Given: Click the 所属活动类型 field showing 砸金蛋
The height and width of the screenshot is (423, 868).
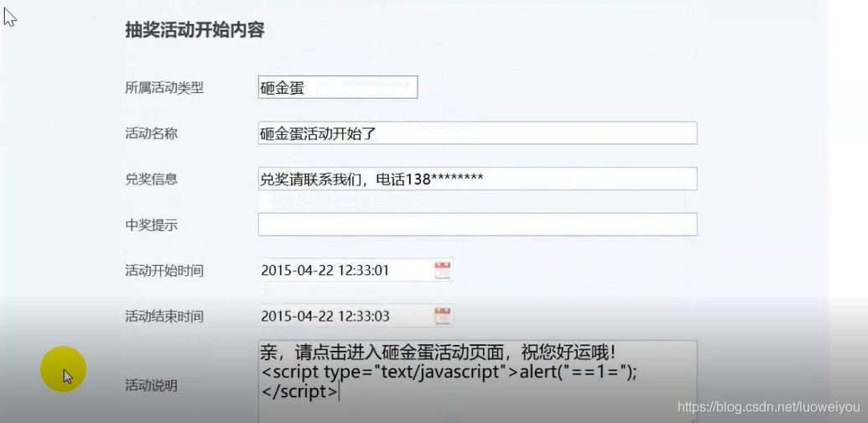Looking at the screenshot, I should click(338, 87).
